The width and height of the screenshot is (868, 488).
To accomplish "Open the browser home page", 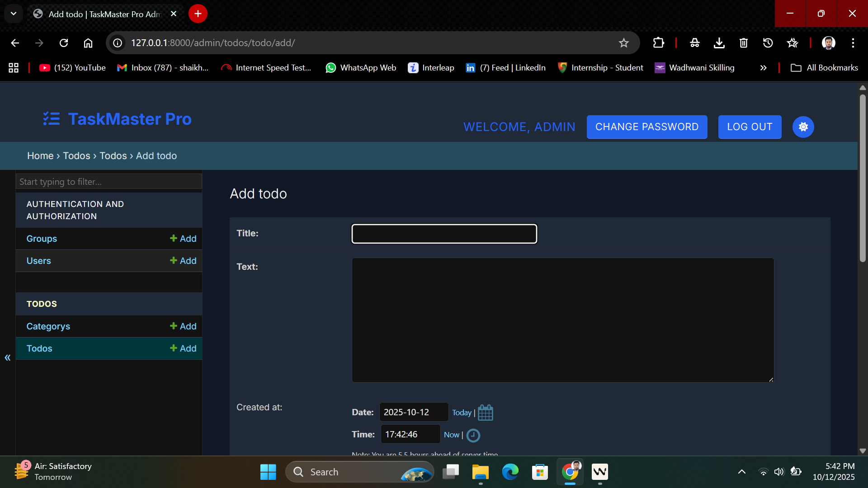I will coord(88,43).
